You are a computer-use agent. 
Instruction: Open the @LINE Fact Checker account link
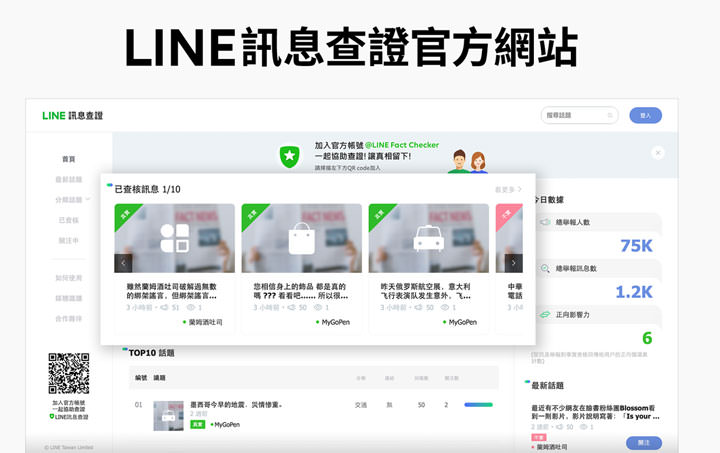pos(402,145)
